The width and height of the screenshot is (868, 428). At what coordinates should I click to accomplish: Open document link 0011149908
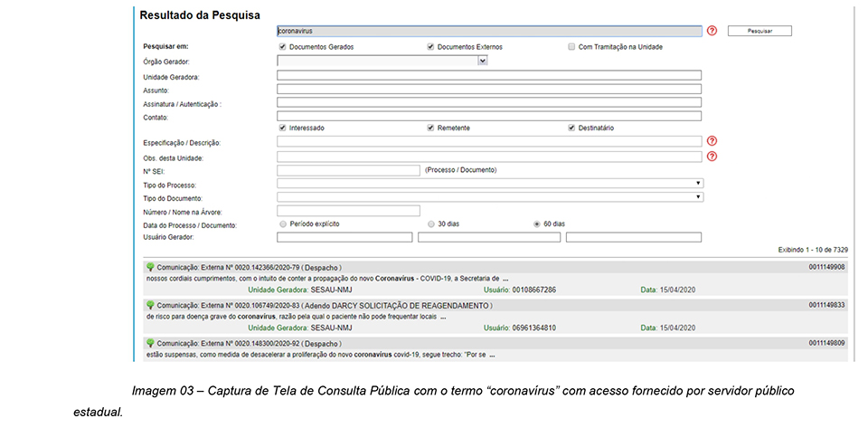click(x=826, y=267)
